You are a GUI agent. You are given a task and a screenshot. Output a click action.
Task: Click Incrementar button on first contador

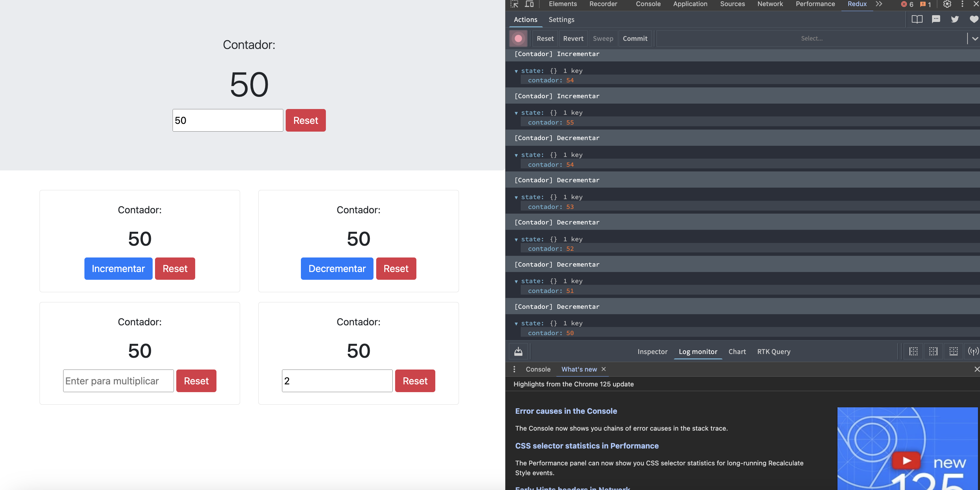click(118, 268)
